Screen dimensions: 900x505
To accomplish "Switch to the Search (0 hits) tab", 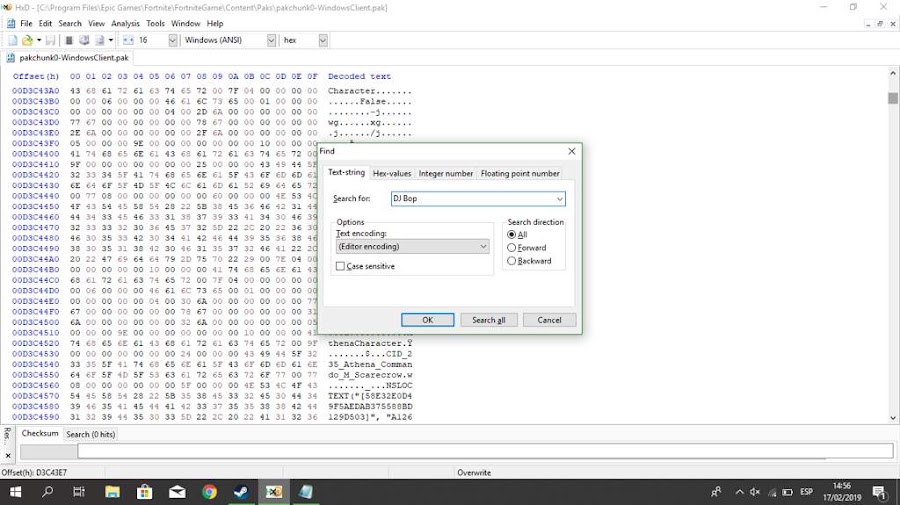I will pos(91,434).
